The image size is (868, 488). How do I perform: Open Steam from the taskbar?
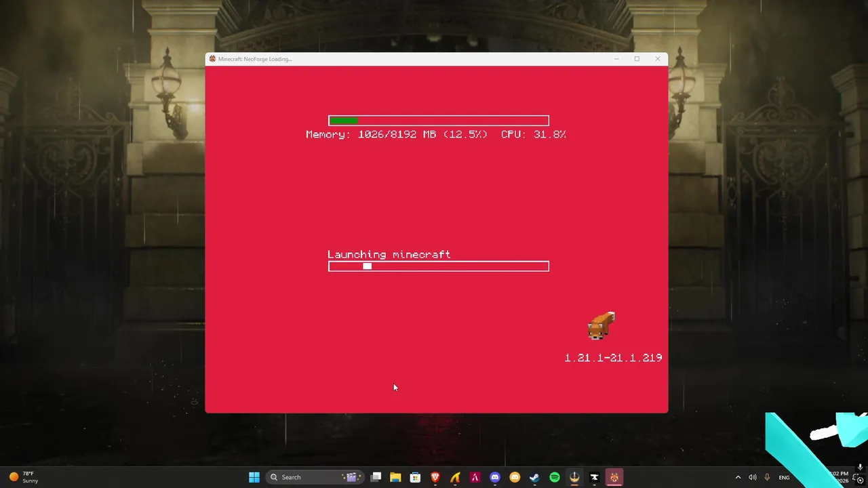point(534,477)
